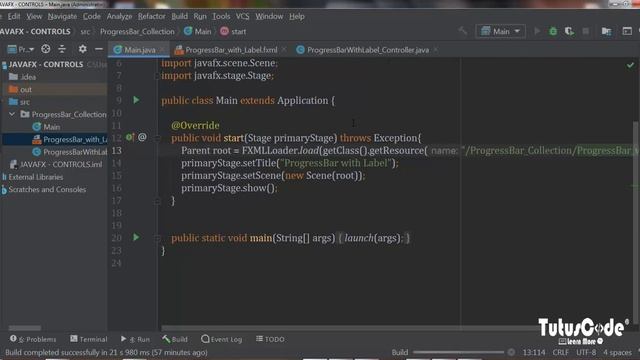Image resolution: width=640 pixels, height=360 pixels.
Task: Open the Edit menu
Action: click(13, 16)
